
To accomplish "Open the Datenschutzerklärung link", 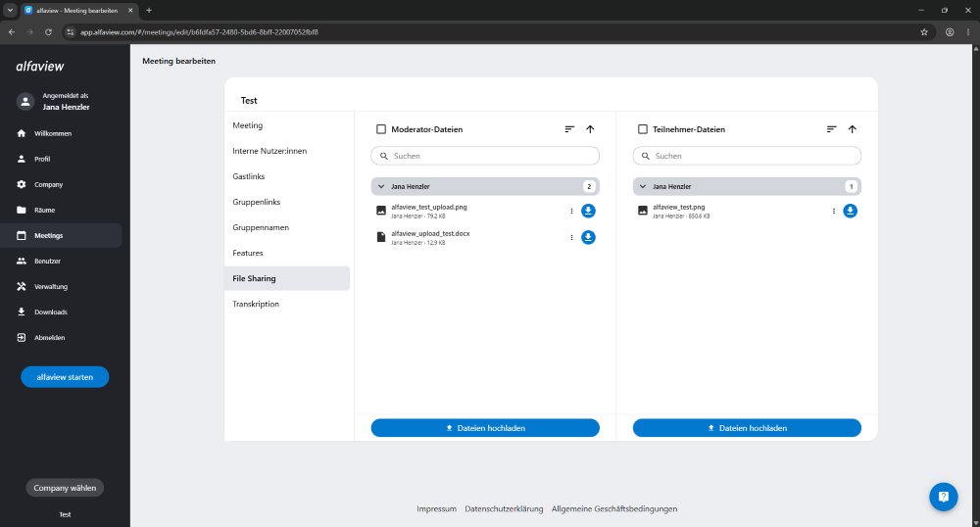I will (504, 509).
